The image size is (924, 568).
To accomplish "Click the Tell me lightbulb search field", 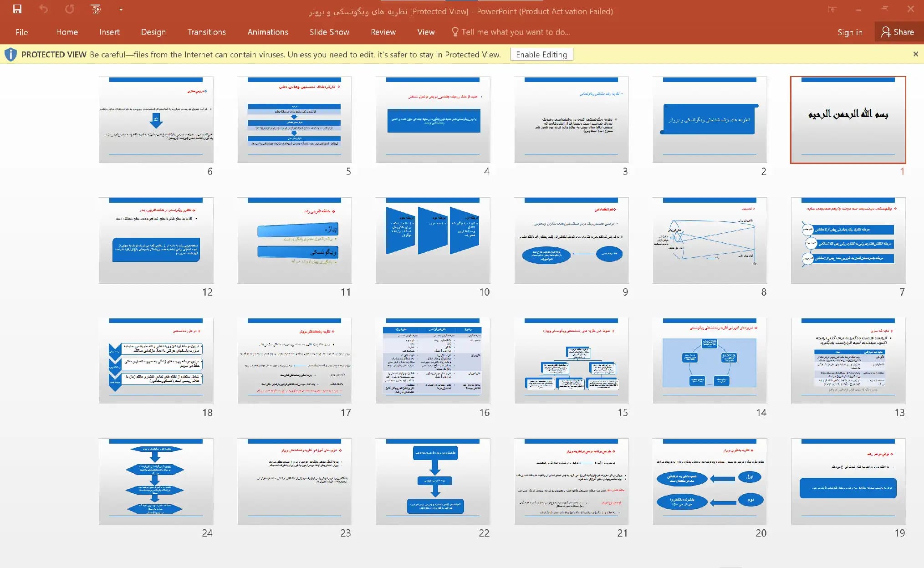I will 510,32.
